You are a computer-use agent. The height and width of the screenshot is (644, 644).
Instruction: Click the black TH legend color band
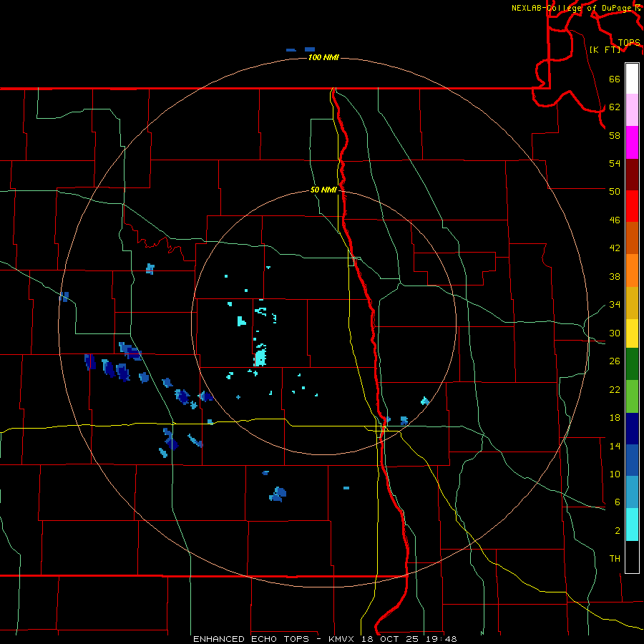point(632,557)
